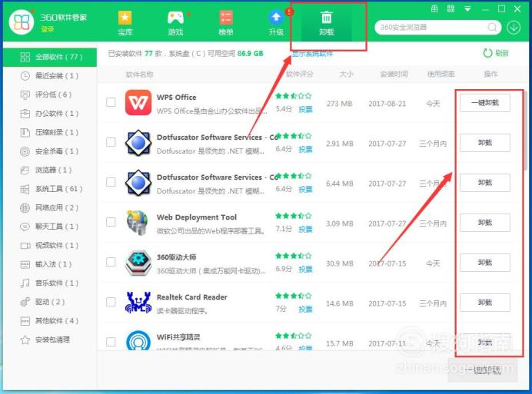This screenshot has width=532, height=394.
Task: Open the title bar dropdown menu arrow
Action: 467,9
